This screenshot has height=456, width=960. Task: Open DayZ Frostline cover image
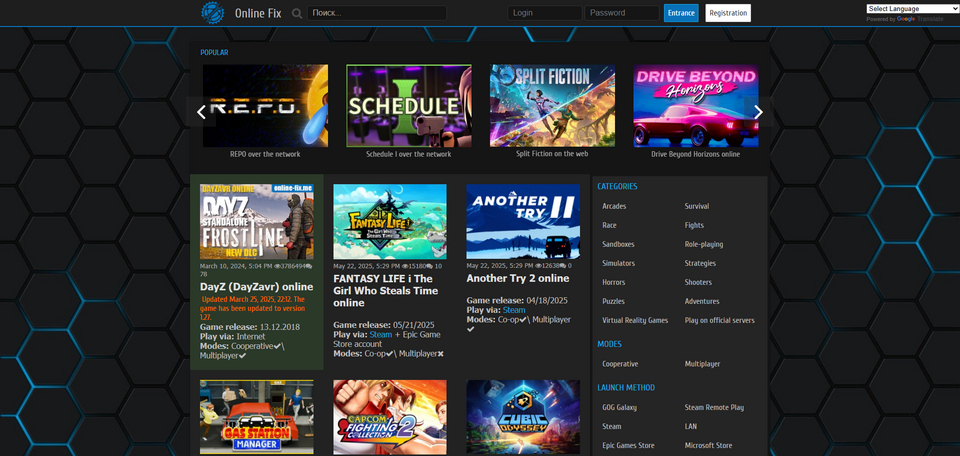click(x=257, y=222)
